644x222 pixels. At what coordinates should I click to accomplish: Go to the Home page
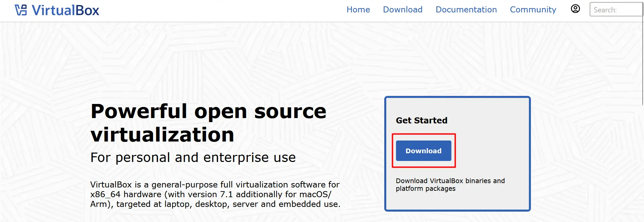click(x=358, y=10)
